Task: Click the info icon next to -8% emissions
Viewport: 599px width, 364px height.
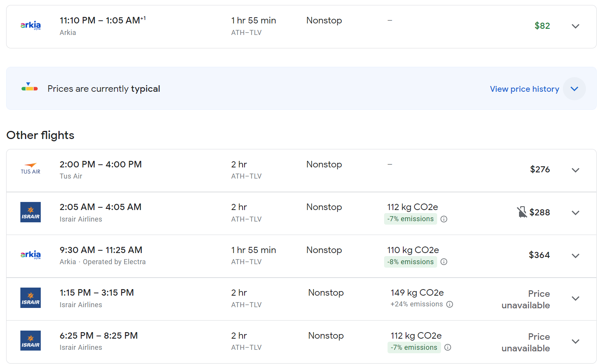Action: point(444,262)
